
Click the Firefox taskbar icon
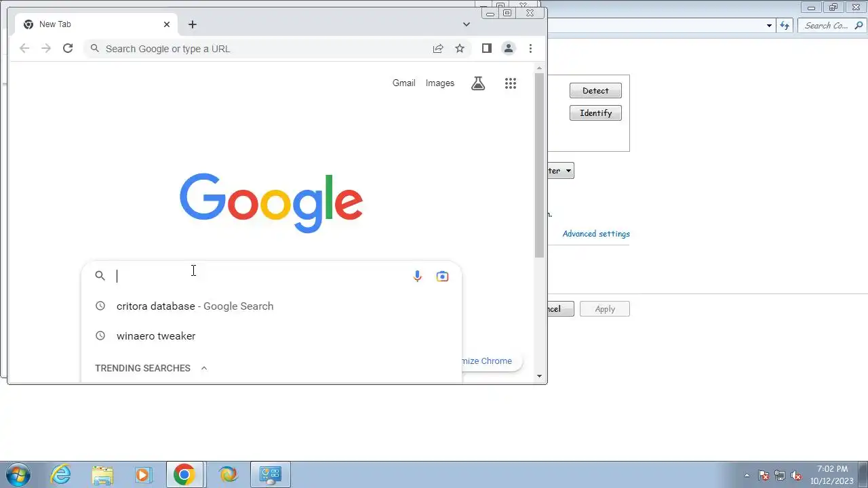point(229,474)
